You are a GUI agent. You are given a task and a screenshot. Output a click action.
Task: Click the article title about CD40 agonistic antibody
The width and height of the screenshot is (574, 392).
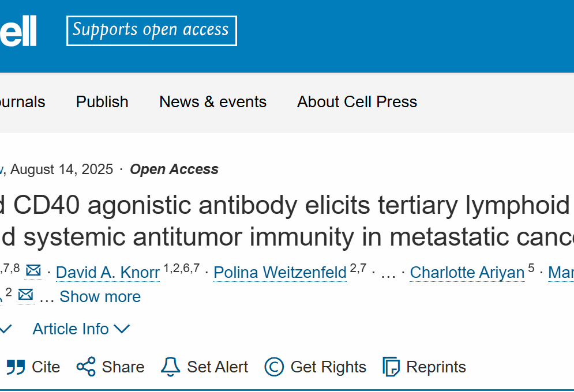click(x=287, y=221)
